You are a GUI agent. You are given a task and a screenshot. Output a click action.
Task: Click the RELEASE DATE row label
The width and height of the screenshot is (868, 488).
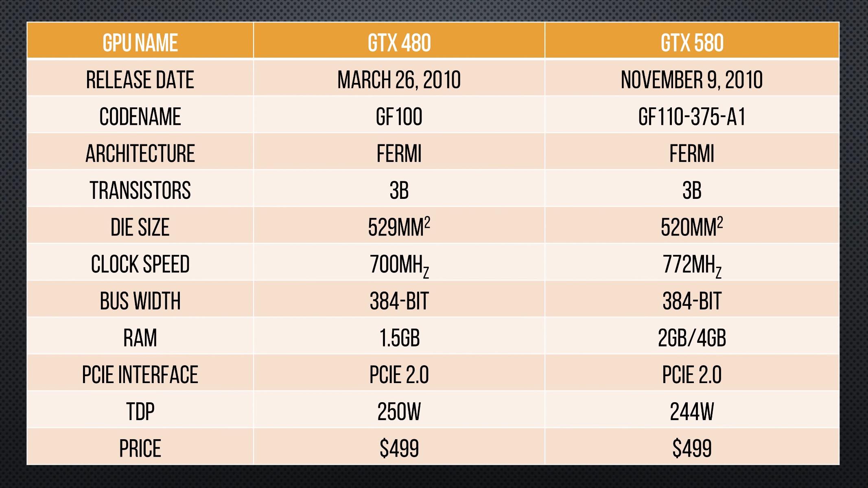(140, 80)
